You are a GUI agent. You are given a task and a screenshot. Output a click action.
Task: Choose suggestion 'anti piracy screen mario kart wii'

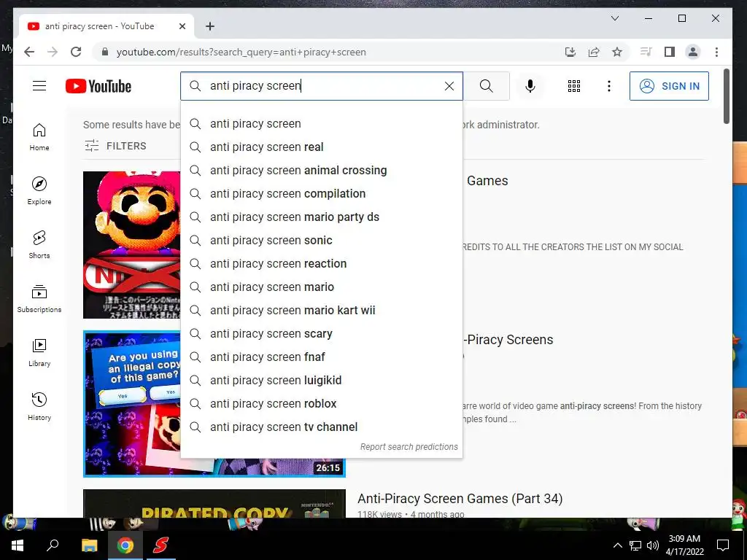tap(322, 310)
